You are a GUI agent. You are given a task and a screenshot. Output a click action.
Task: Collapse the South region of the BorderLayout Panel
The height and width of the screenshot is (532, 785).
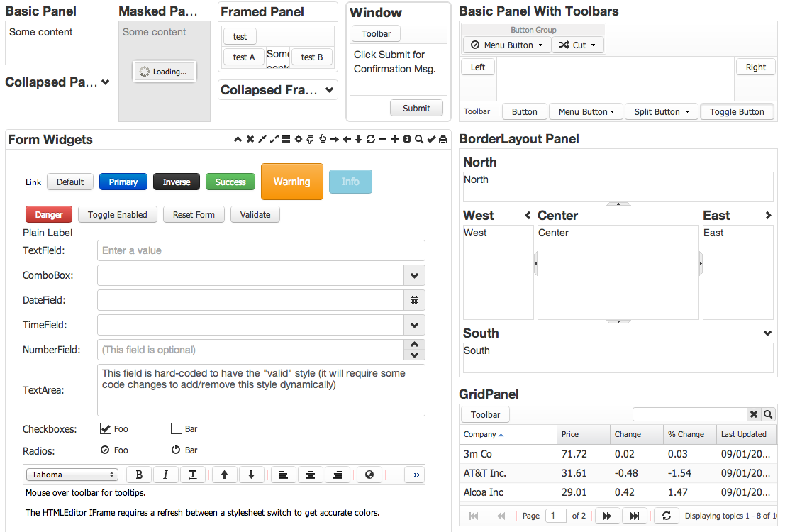(767, 332)
